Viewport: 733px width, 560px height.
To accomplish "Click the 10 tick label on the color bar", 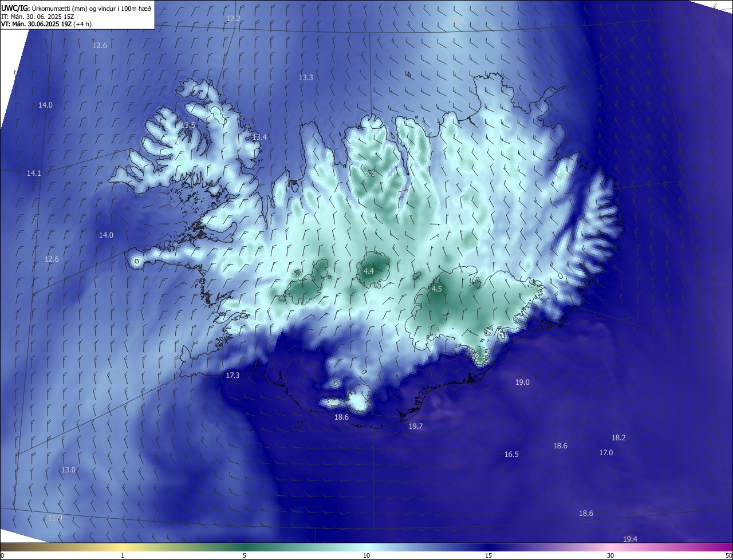I will (x=366, y=556).
